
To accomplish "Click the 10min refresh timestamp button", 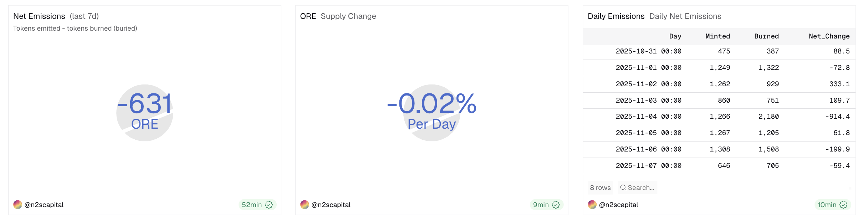I will (828, 205).
